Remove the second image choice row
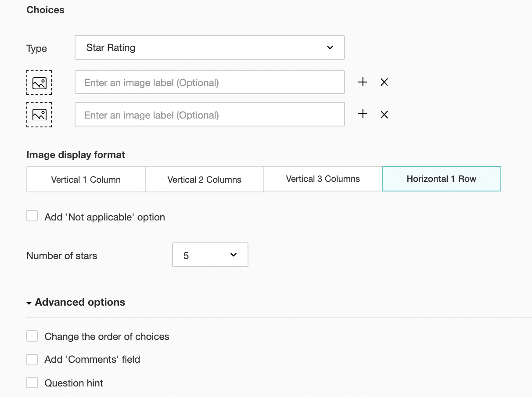Screen dimensions: 532x397 coord(384,115)
